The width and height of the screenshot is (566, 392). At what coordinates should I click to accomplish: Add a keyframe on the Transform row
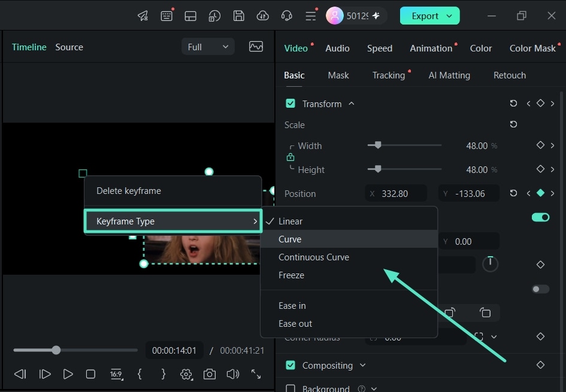click(x=540, y=104)
